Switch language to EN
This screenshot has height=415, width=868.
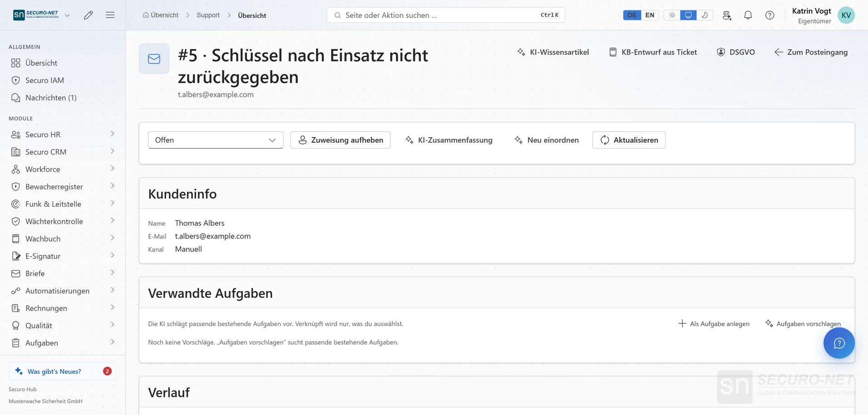coord(650,15)
